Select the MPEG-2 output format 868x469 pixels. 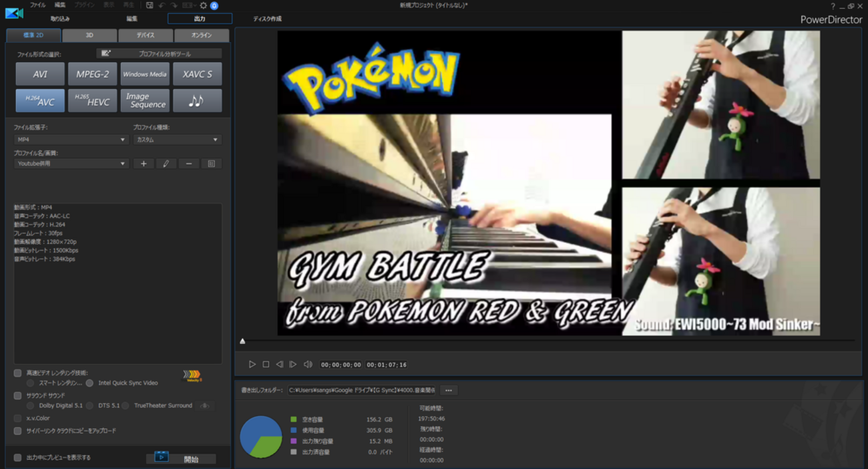[92, 73]
